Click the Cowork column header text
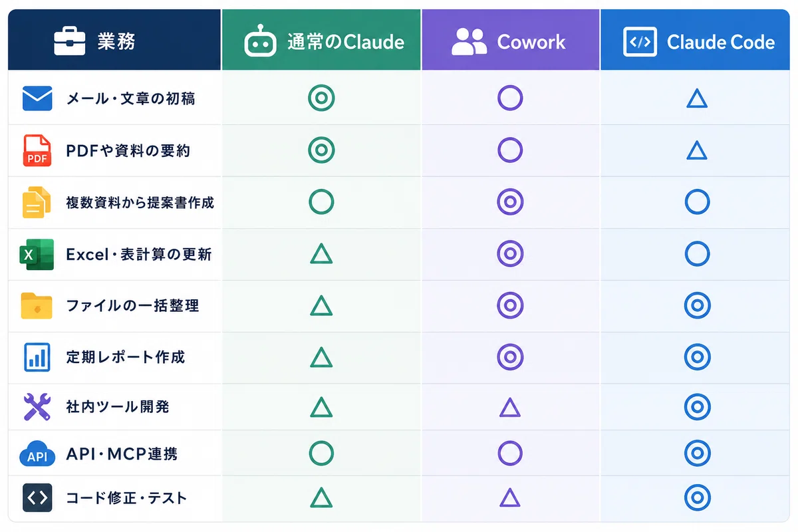Viewport: 798px width, 532px height. click(531, 43)
